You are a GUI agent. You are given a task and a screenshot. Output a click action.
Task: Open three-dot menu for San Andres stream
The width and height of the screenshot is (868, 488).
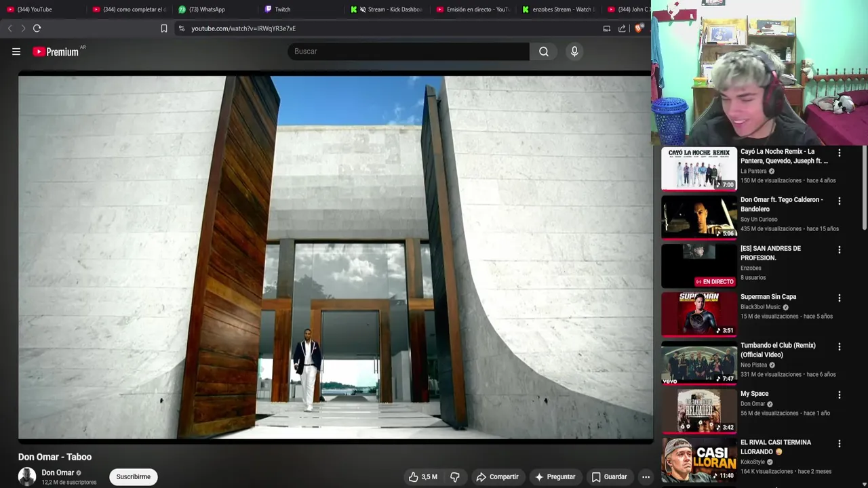[x=840, y=250]
